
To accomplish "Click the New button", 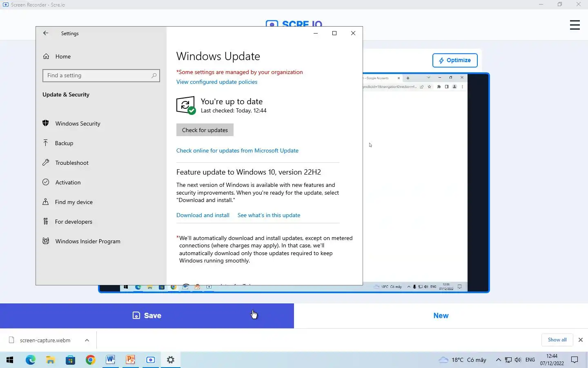I will pos(441,316).
